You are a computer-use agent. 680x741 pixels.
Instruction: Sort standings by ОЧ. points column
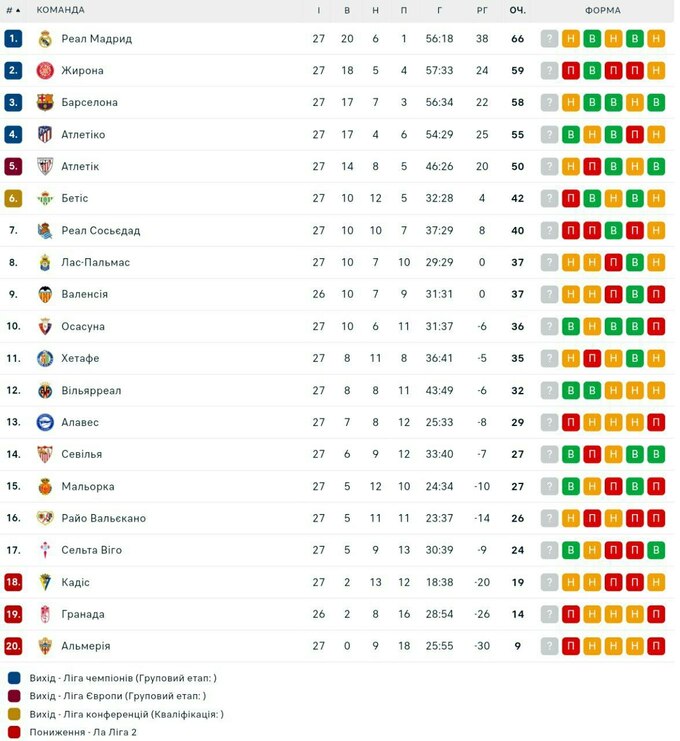tap(517, 10)
